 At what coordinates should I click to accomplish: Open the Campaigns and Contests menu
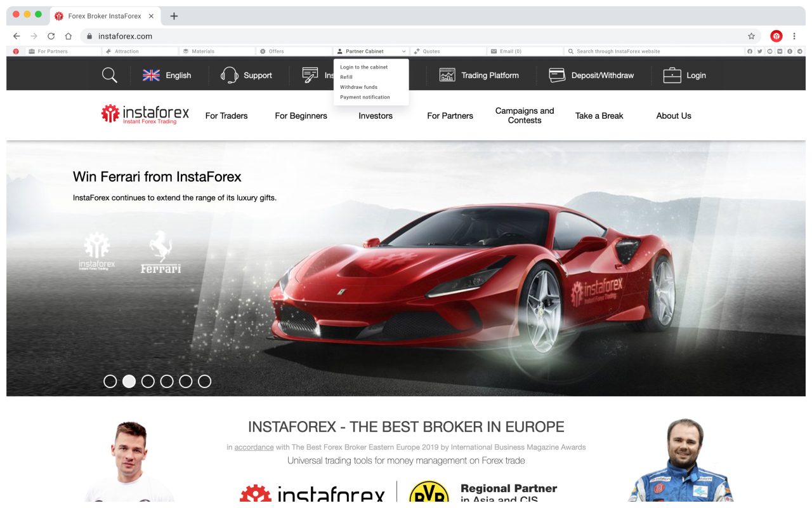[525, 116]
